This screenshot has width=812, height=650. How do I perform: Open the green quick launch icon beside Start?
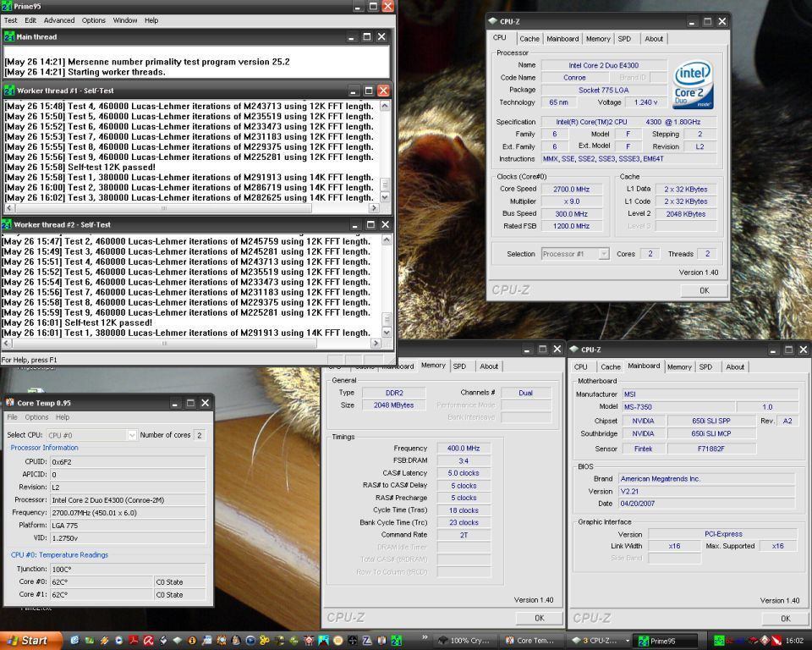pyautogui.click(x=90, y=640)
